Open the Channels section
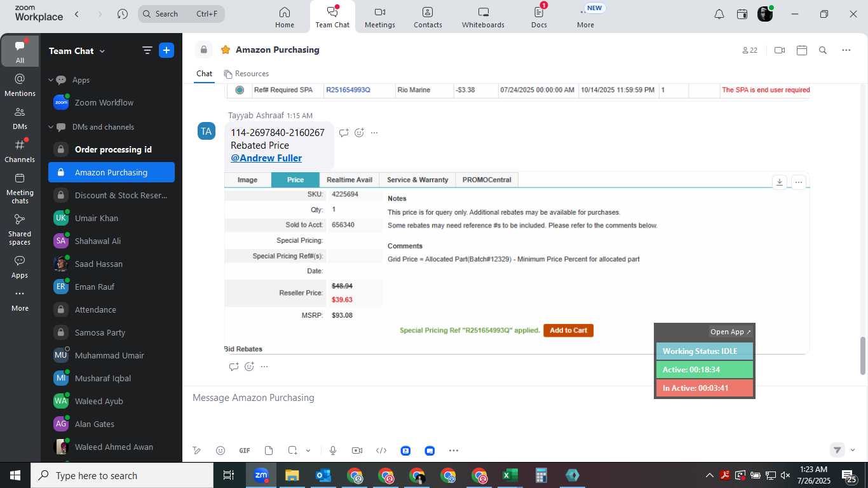This screenshot has width=868, height=488. (x=20, y=151)
